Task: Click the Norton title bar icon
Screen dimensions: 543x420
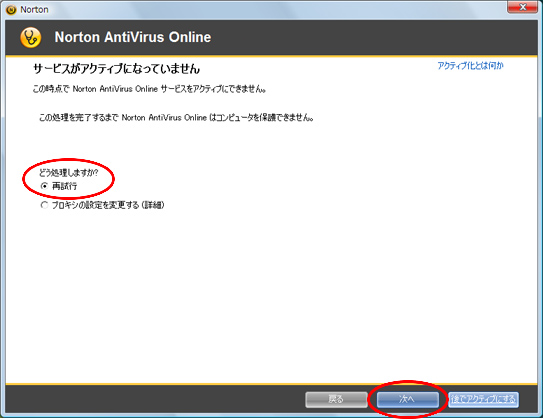Action: [11, 10]
